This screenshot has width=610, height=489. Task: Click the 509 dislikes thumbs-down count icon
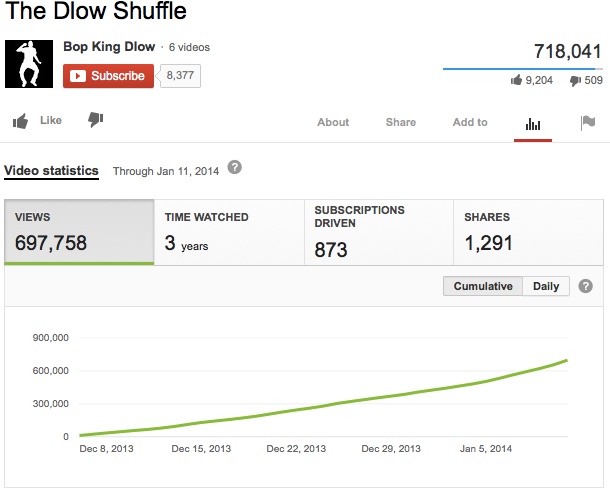click(x=575, y=81)
